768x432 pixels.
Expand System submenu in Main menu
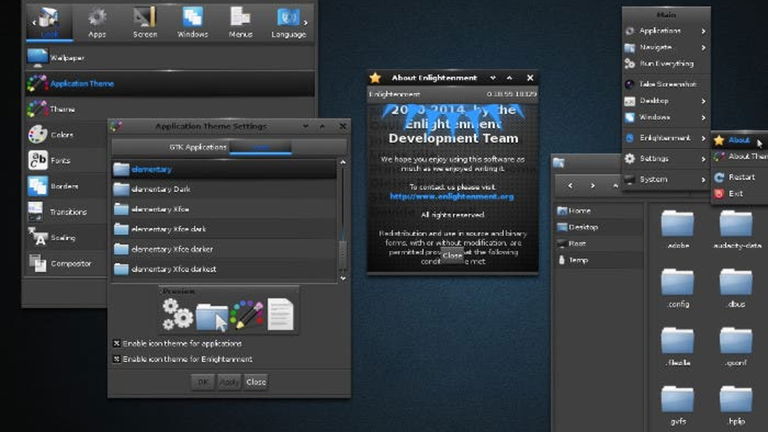[x=666, y=179]
